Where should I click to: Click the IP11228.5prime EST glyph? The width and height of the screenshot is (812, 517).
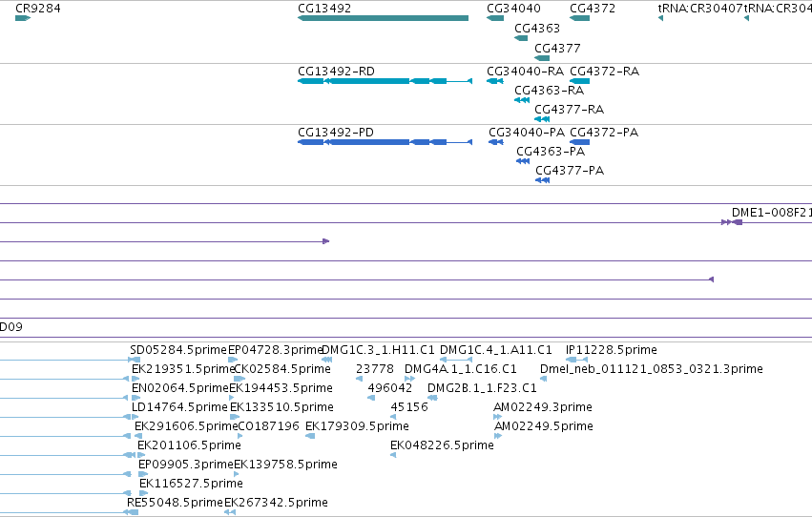[x=576, y=360]
